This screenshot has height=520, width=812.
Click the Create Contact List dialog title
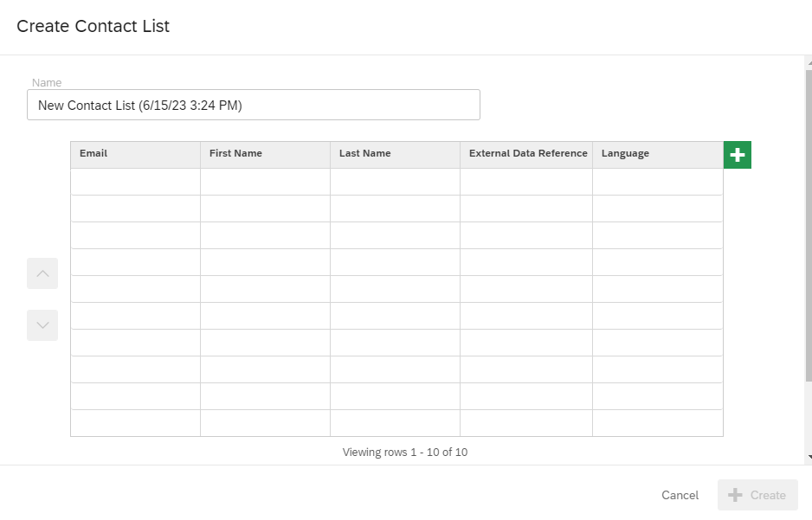tap(93, 26)
